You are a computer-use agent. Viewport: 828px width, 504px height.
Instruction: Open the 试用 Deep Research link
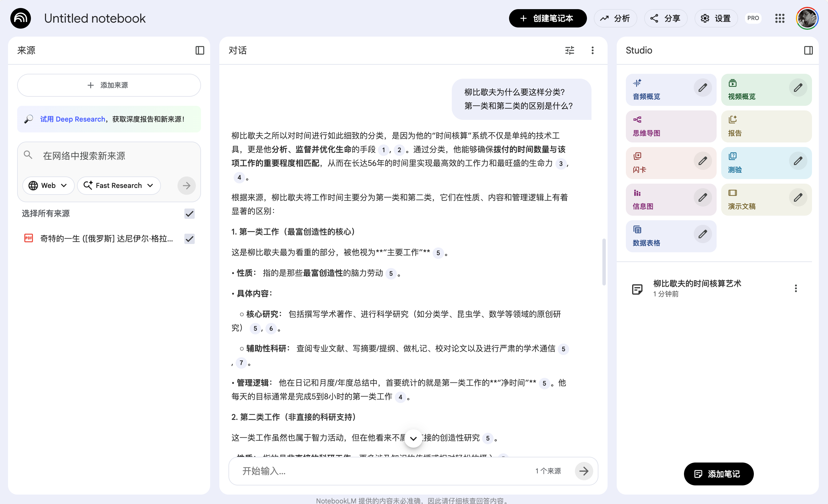pos(73,119)
